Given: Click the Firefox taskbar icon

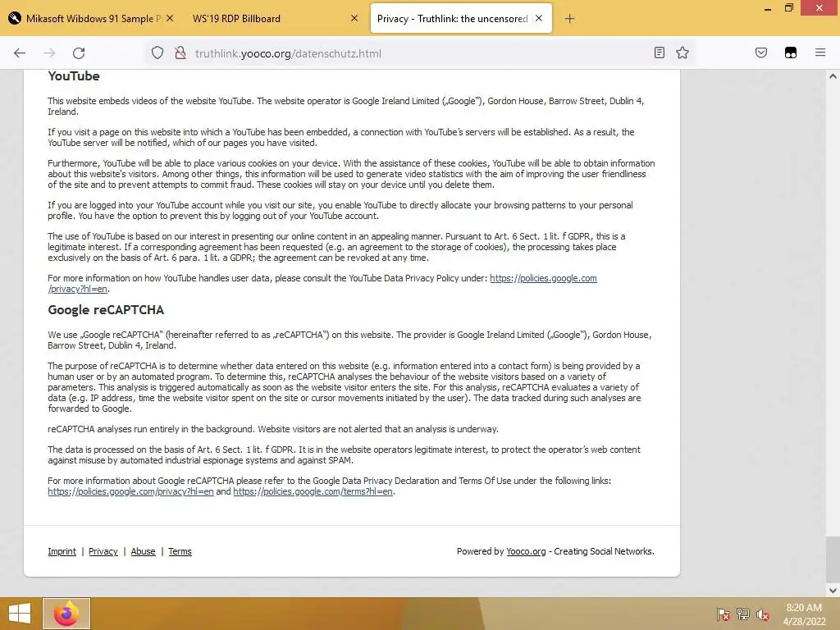Looking at the screenshot, I should [x=66, y=614].
